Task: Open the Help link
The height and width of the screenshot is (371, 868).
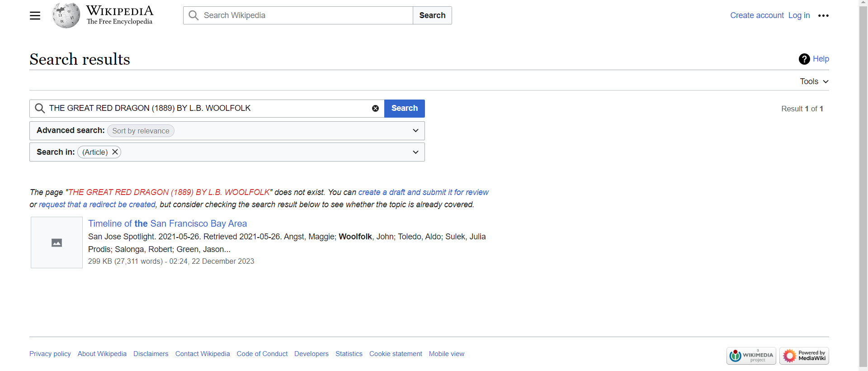Action: pyautogui.click(x=821, y=59)
